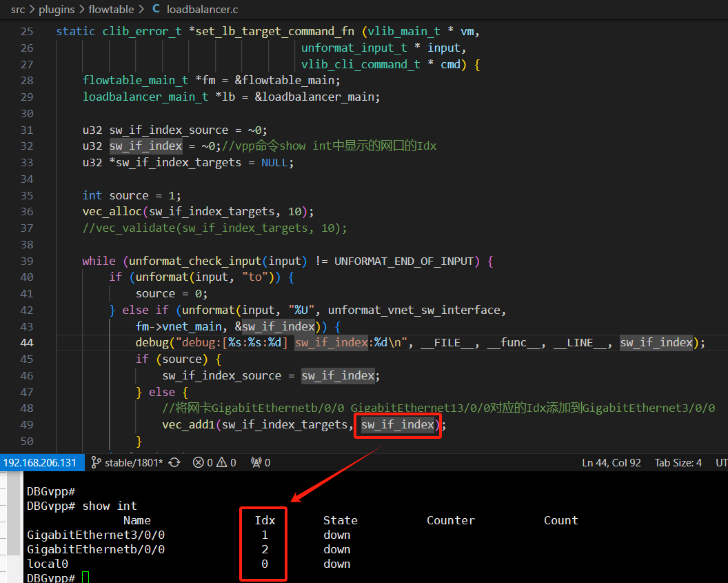The image size is (728, 583).
Task: Open source control via the stable/1801* branch icon
Action: [97, 462]
